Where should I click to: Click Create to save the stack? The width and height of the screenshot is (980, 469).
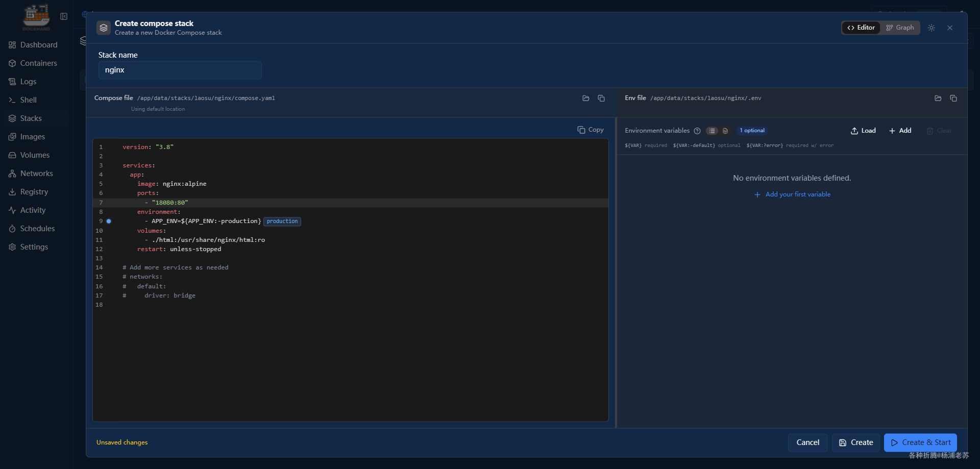pyautogui.click(x=856, y=442)
